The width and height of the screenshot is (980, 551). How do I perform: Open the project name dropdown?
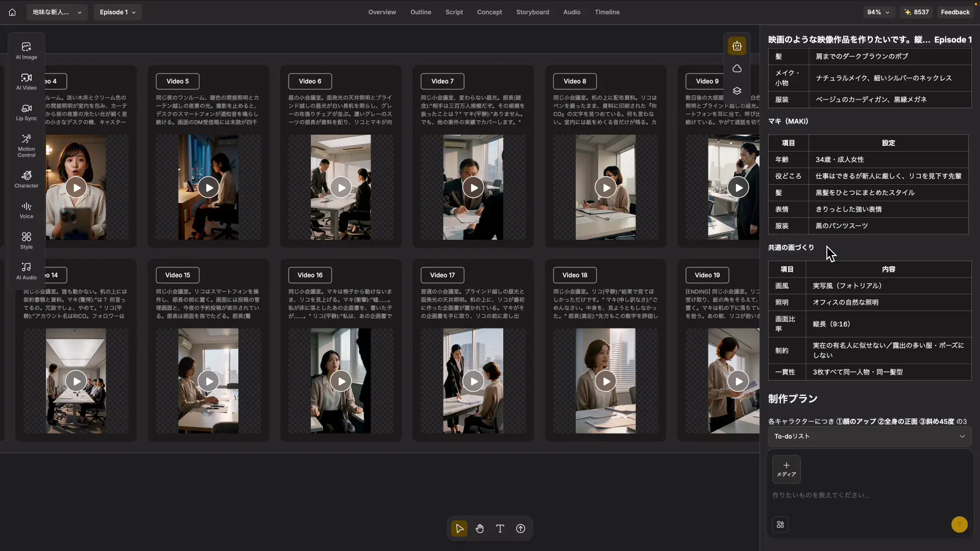[57, 12]
